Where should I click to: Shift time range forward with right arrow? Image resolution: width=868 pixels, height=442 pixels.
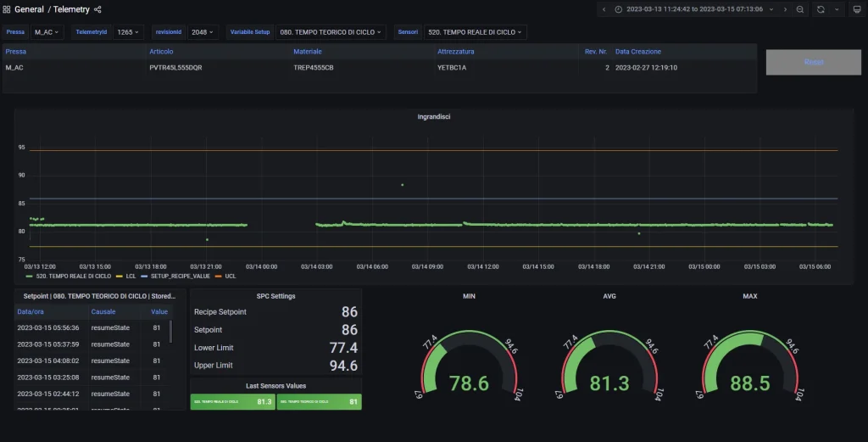point(785,9)
